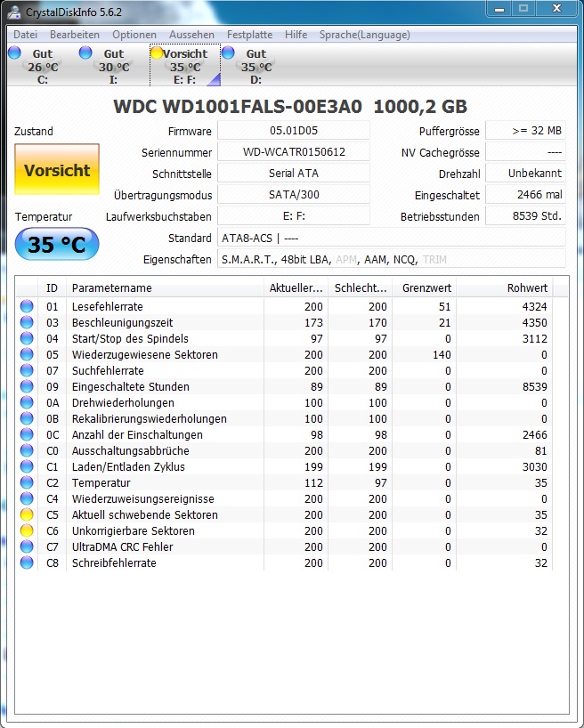The width and height of the screenshot is (584, 728).
Task: Click the status orb of C8 Schreibfehlerrate
Action: point(27,562)
